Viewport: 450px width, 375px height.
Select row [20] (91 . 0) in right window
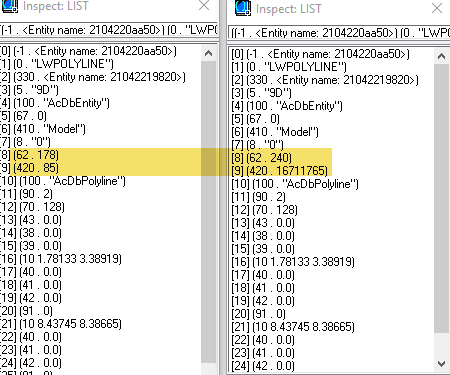pyautogui.click(x=259, y=314)
